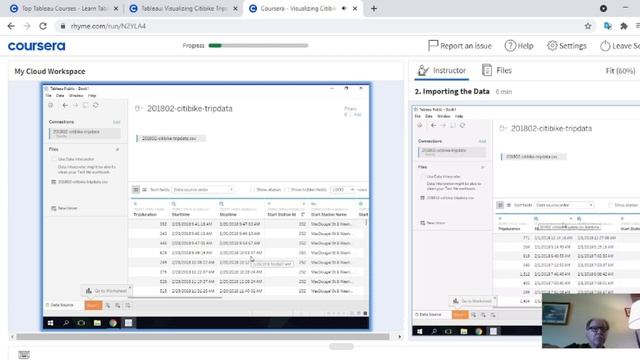Open Chrome in workspace taskbar
The width and height of the screenshot is (640, 360).
pos(113,323)
